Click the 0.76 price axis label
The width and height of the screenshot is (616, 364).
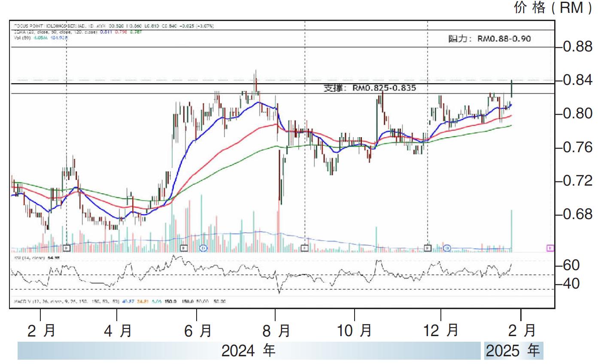pos(578,147)
